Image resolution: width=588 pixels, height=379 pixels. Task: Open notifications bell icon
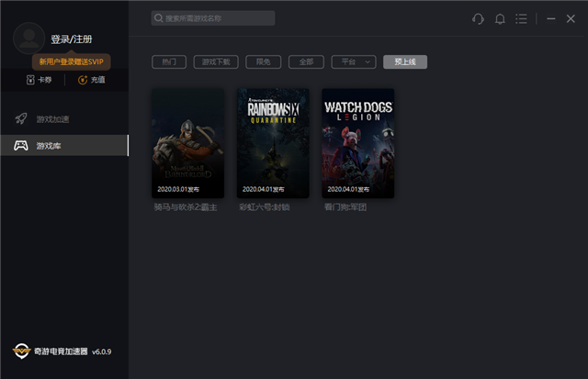[x=500, y=18]
